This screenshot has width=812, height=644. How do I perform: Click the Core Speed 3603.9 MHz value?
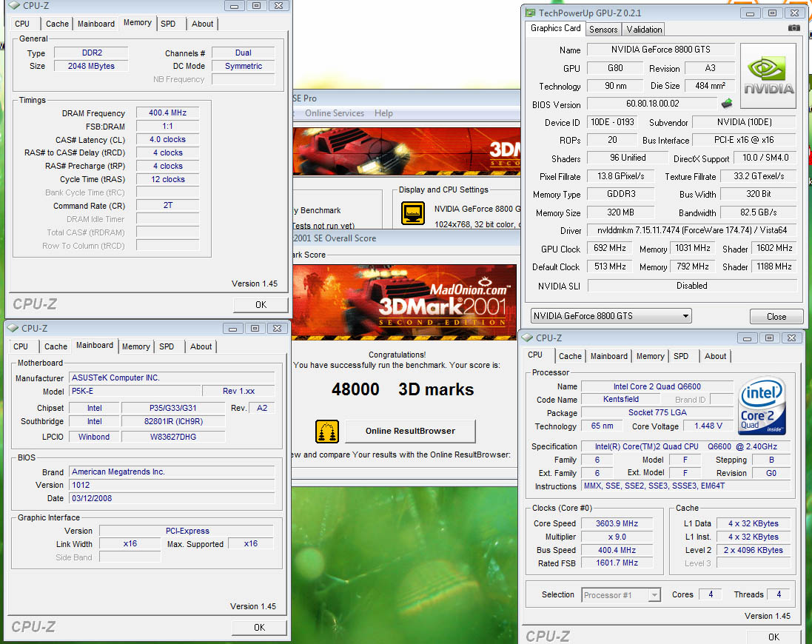(617, 523)
